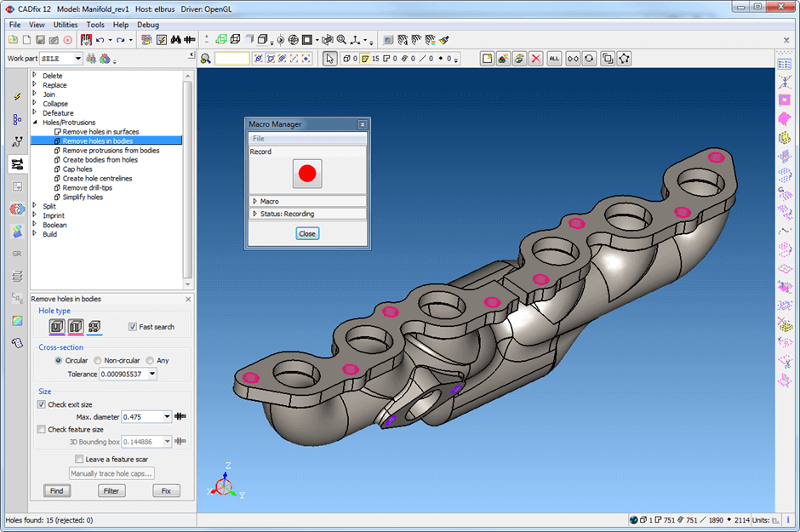Viewport: 800px width, 532px height.
Task: Click the lightning bolt sidebar icon
Action: click(x=17, y=97)
